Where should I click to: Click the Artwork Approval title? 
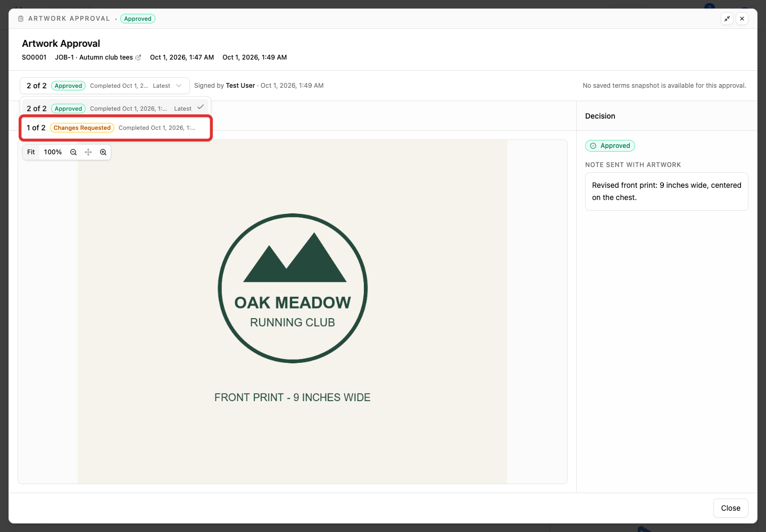[61, 44]
